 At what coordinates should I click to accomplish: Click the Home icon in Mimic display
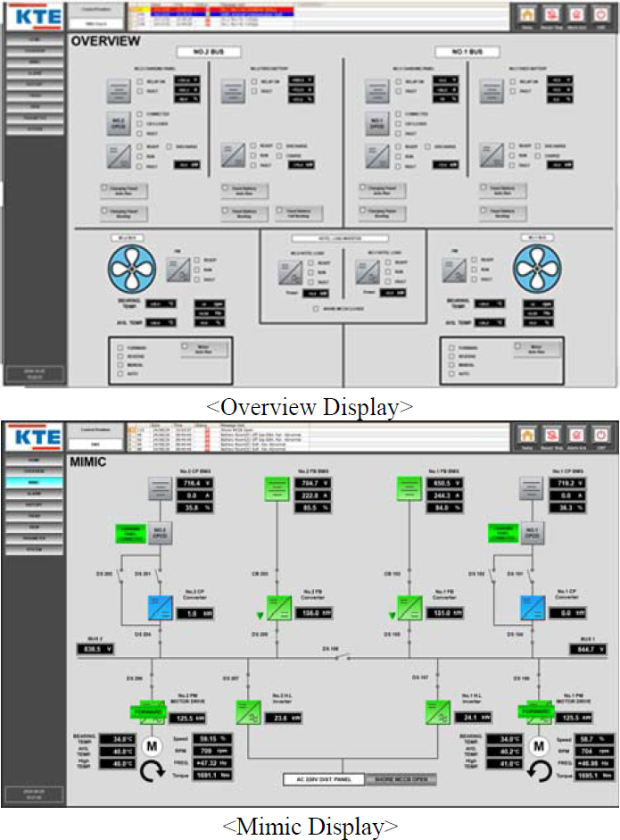point(527,437)
